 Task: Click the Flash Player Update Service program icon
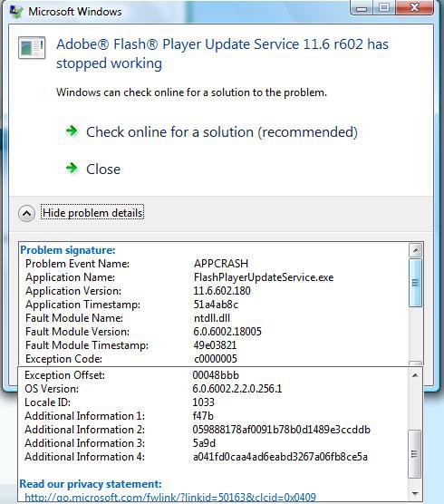click(x=32, y=47)
